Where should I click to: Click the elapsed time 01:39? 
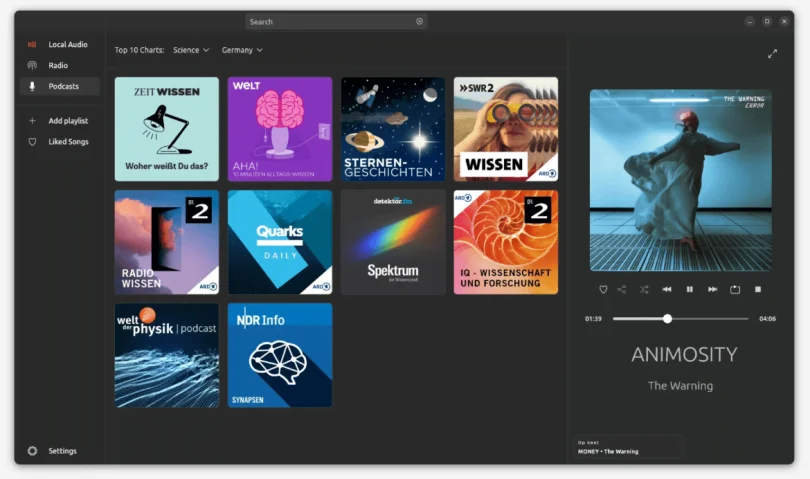click(x=593, y=319)
